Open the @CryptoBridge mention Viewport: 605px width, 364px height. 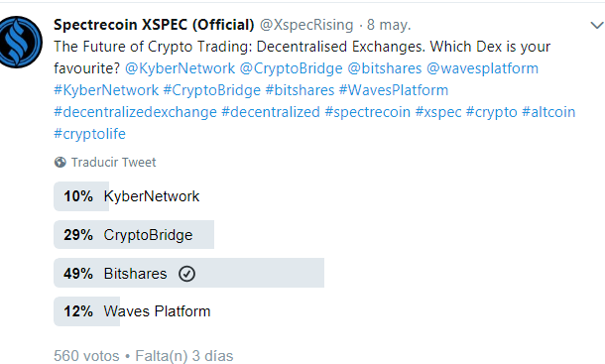[291, 68]
